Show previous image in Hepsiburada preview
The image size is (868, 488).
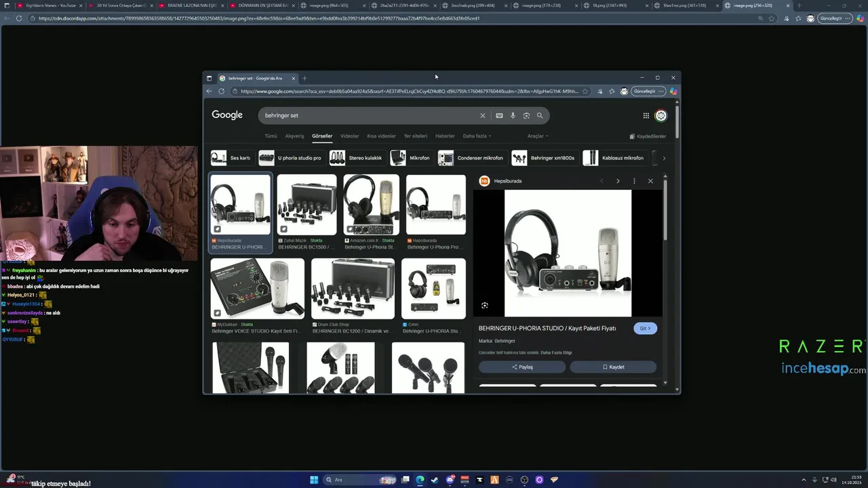pyautogui.click(x=601, y=181)
